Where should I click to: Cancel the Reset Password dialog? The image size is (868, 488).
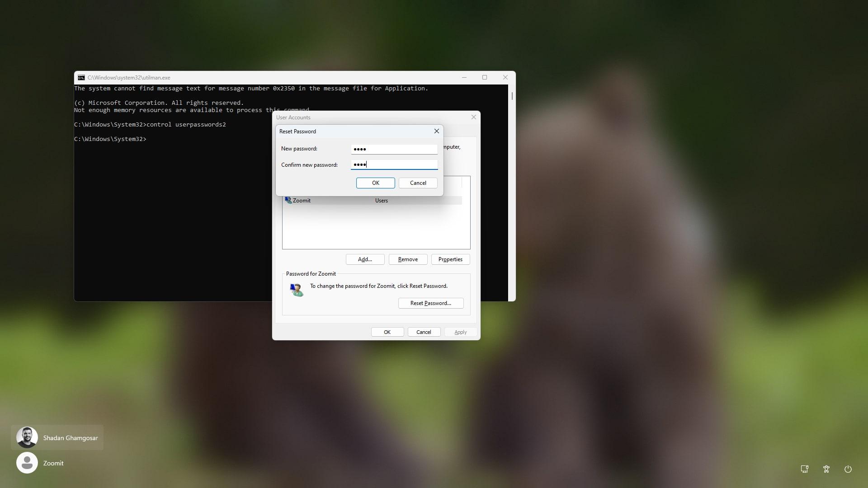coord(418,183)
